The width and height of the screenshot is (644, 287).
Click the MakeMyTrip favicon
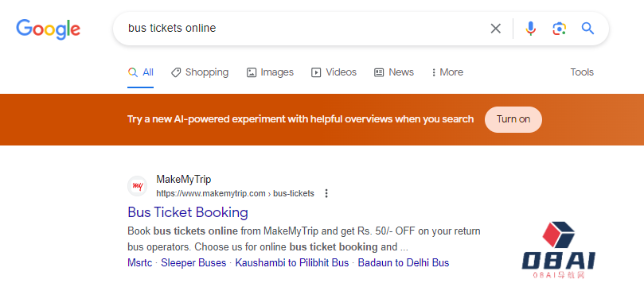[x=137, y=186]
